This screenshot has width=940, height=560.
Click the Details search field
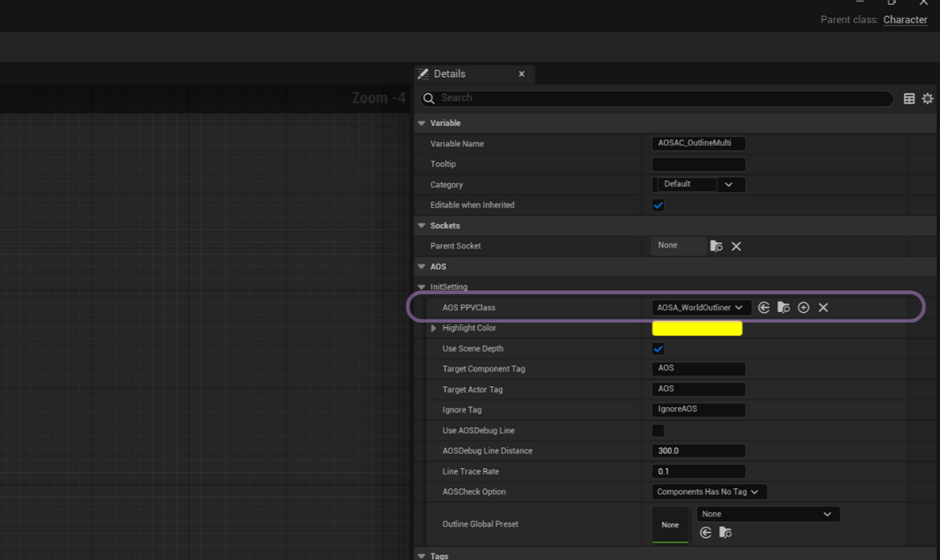click(x=658, y=98)
